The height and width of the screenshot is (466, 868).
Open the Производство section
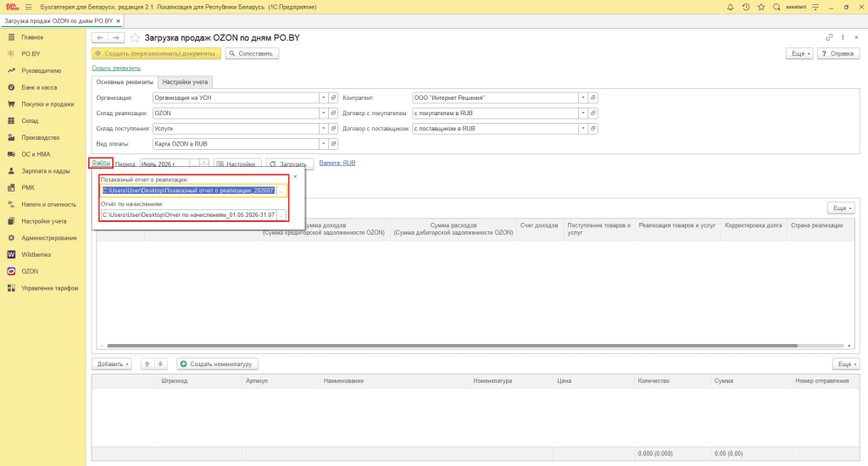[x=41, y=137]
